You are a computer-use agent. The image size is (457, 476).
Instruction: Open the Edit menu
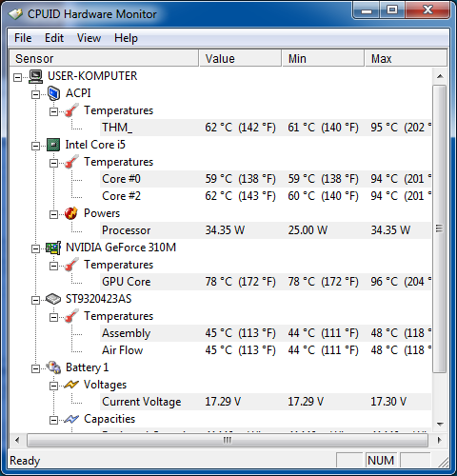(x=54, y=38)
